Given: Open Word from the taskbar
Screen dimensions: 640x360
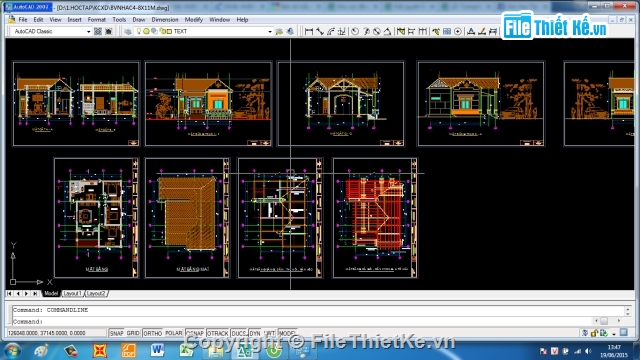Looking at the screenshot, I should [x=157, y=350].
